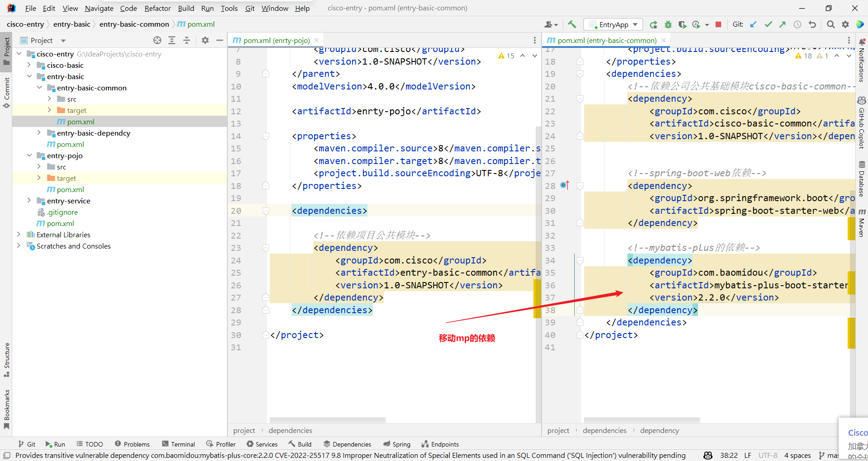Screen dimensions: 868x461
Task: Open IDE settings via the gear icon
Action: (x=845, y=24)
